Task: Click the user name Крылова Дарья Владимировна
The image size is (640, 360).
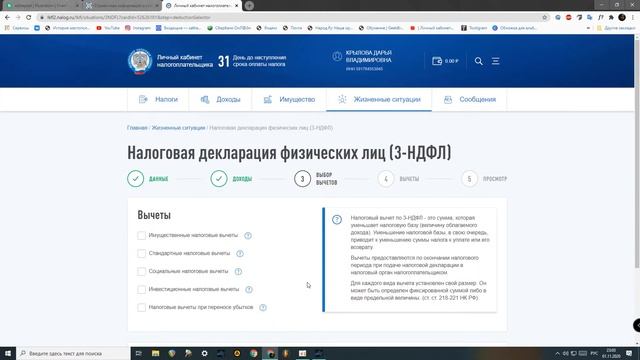Action: point(369,56)
